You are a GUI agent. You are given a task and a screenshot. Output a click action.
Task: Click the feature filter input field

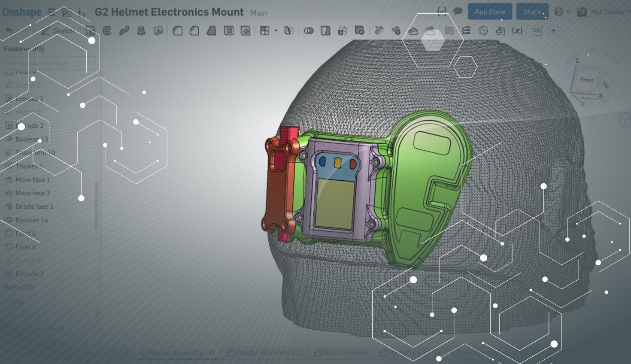tap(49, 64)
